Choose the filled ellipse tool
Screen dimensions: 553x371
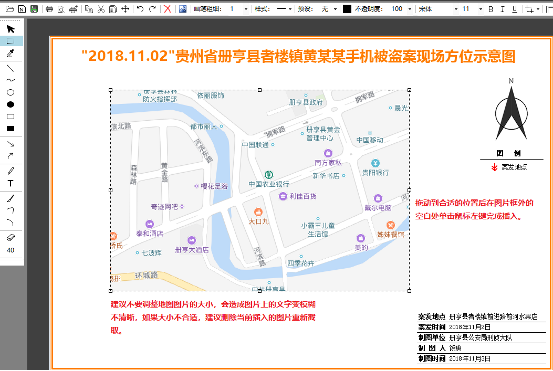click(11, 104)
